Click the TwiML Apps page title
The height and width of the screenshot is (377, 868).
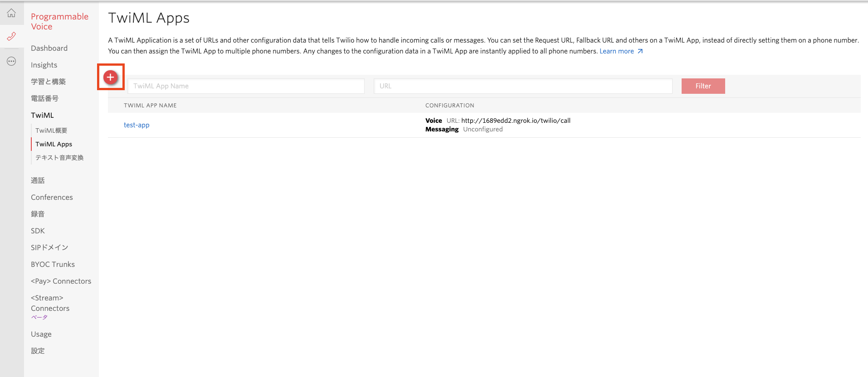[149, 18]
